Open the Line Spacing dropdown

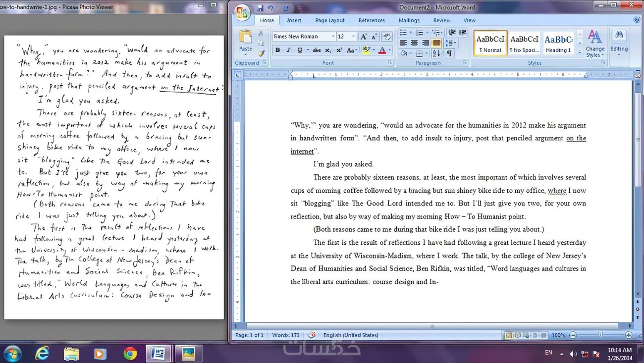pyautogui.click(x=451, y=43)
